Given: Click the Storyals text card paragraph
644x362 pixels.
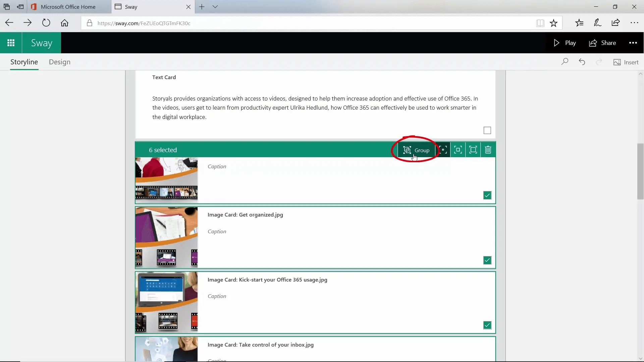Looking at the screenshot, I should [x=315, y=108].
